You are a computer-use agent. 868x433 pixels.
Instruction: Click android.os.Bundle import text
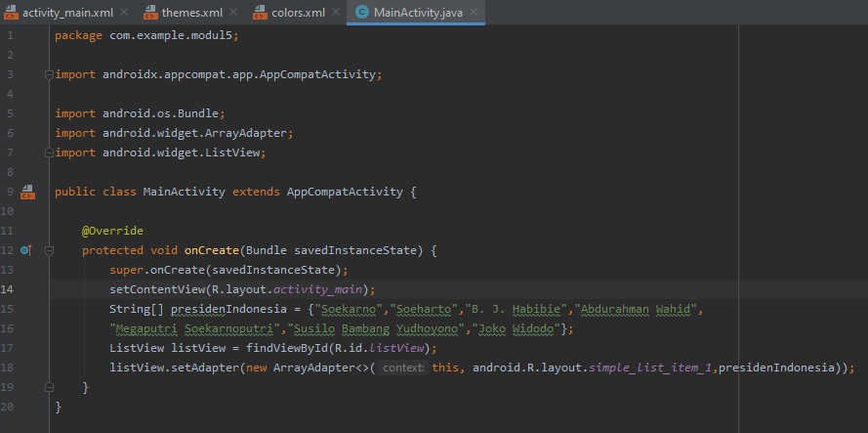pos(160,113)
